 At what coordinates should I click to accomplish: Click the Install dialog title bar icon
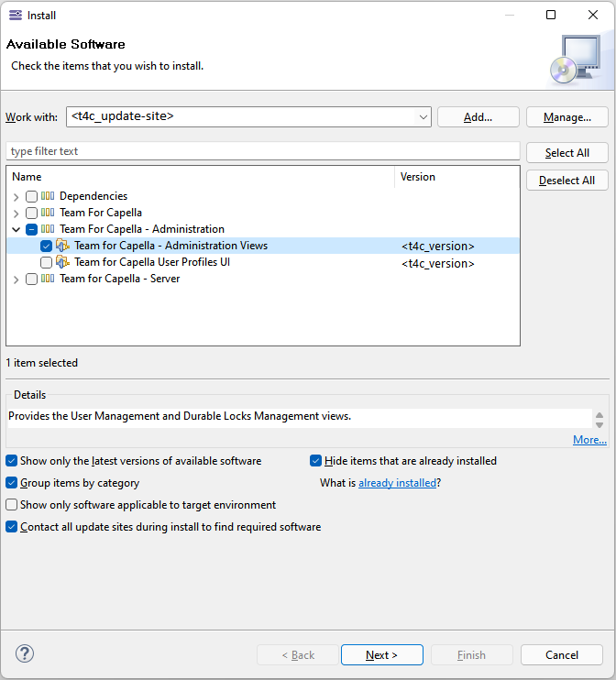pos(15,15)
